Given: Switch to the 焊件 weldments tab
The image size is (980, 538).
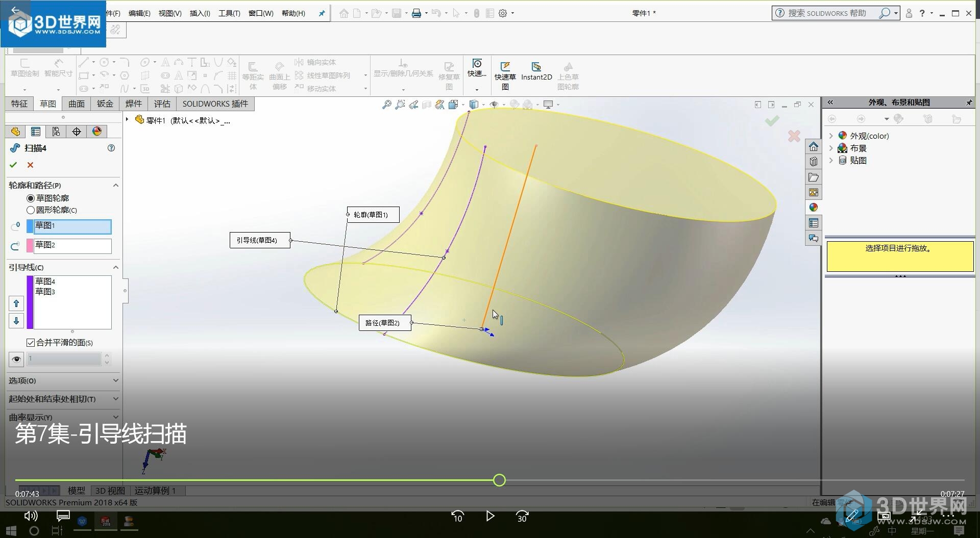Looking at the screenshot, I should (x=134, y=104).
